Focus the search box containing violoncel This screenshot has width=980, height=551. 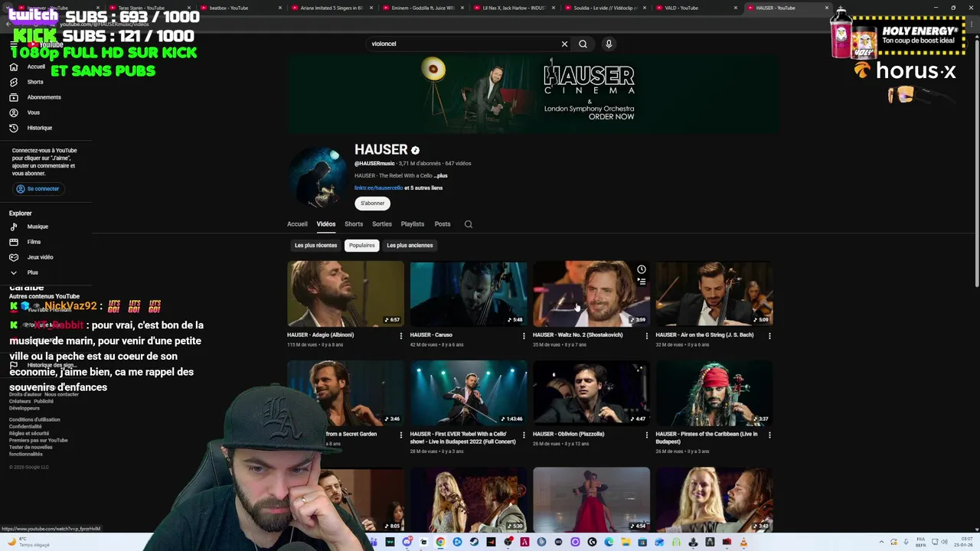[x=463, y=44]
